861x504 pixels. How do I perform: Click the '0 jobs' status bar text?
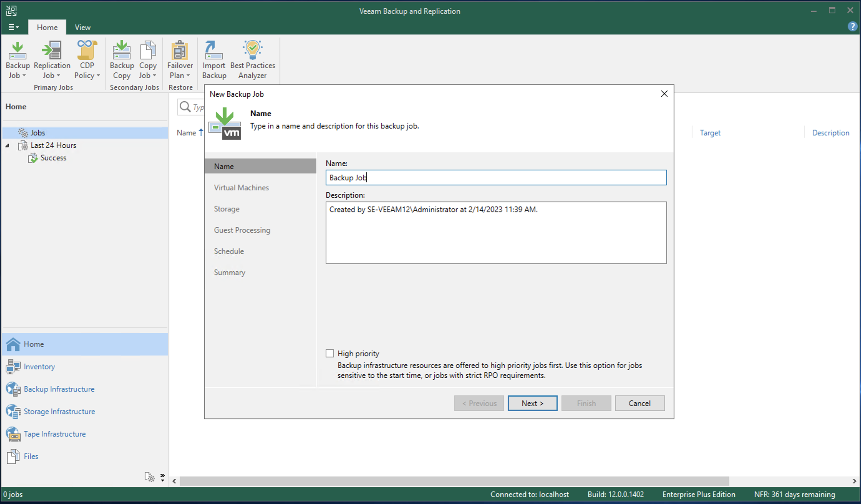[13, 494]
